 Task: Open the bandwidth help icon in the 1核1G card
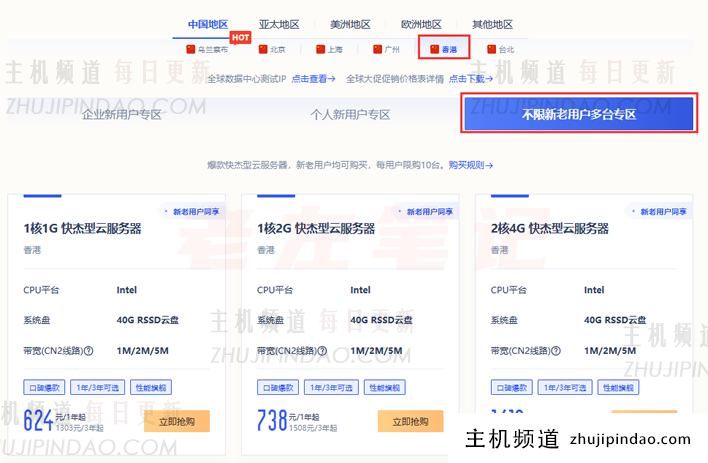[x=89, y=351]
